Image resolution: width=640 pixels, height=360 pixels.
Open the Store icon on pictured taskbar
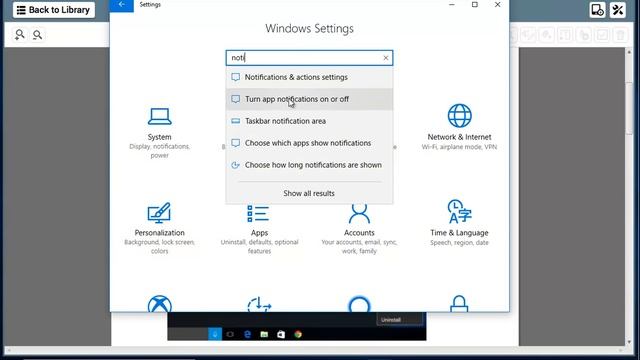click(x=281, y=334)
